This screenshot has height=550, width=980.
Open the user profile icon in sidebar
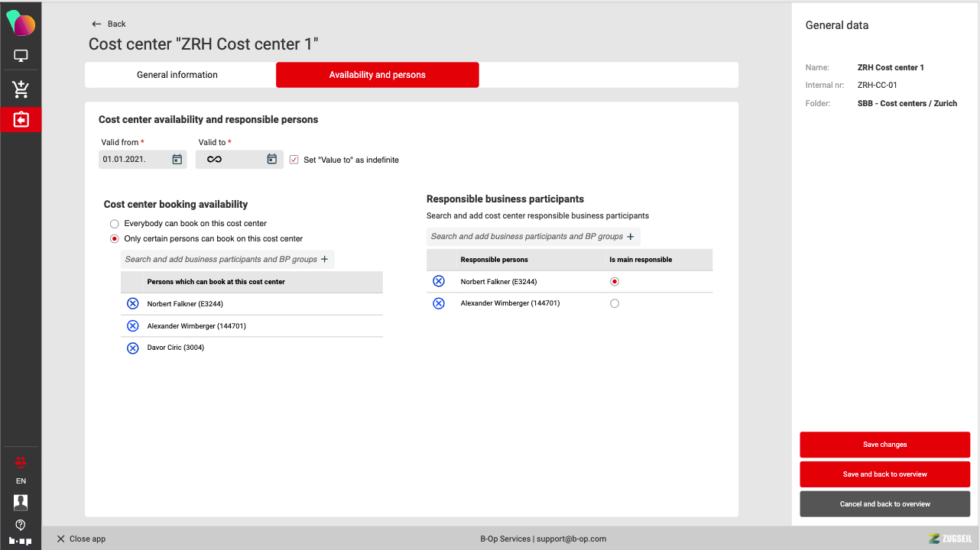click(x=21, y=502)
